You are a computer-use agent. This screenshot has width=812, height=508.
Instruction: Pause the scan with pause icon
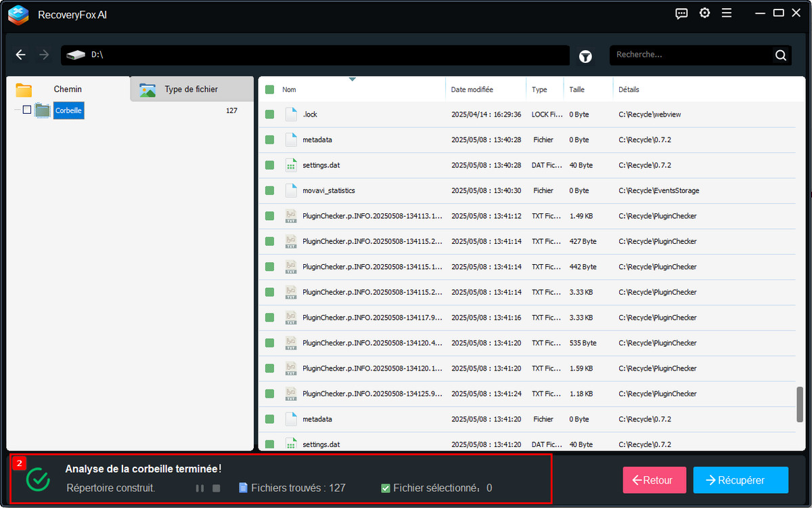tap(200, 488)
